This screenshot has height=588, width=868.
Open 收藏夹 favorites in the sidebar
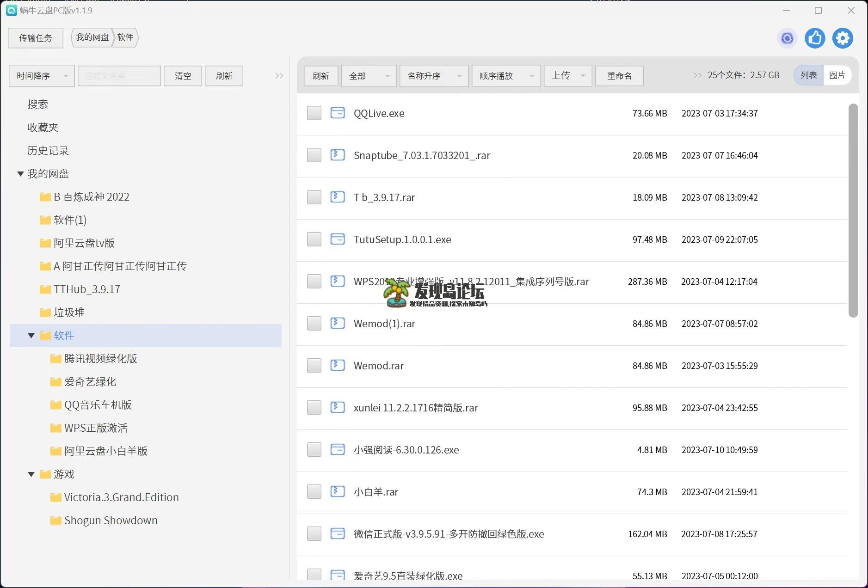pyautogui.click(x=43, y=128)
